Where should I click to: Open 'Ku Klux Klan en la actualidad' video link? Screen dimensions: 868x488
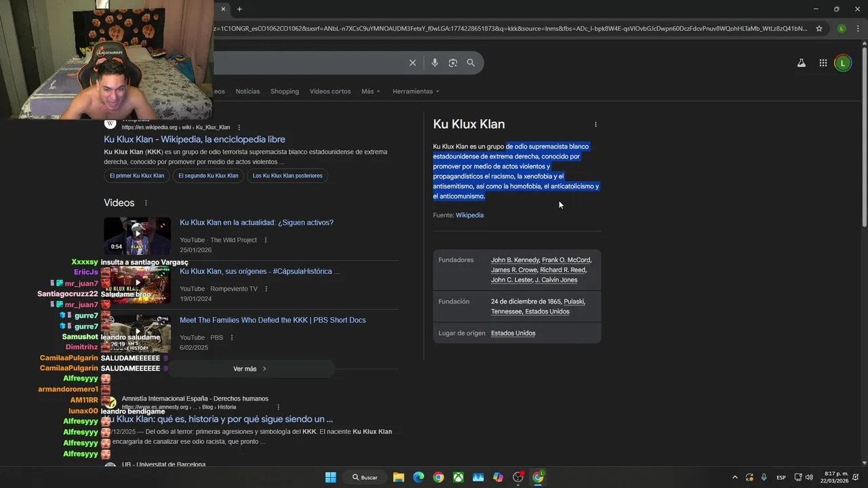(x=256, y=222)
